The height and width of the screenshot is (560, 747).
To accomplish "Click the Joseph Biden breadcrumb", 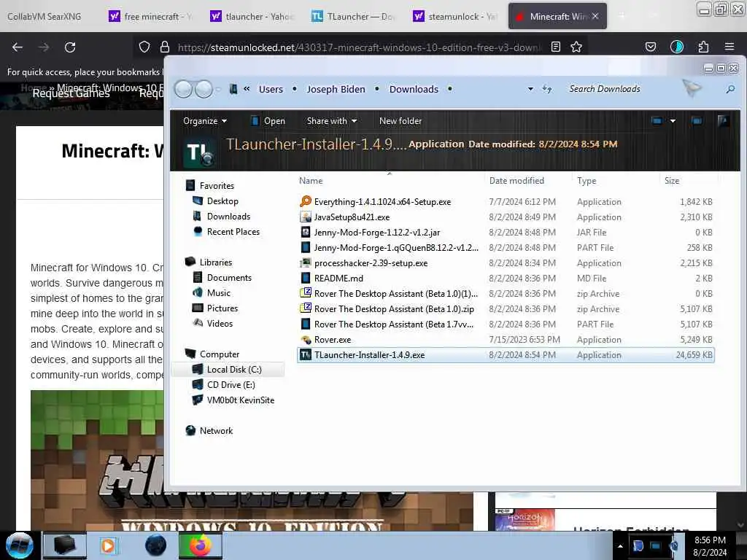I will (x=336, y=89).
